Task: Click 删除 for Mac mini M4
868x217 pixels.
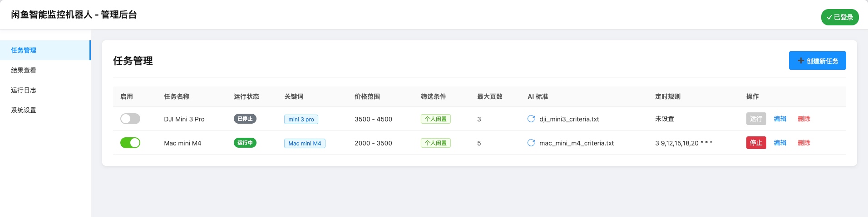Action: click(x=804, y=143)
